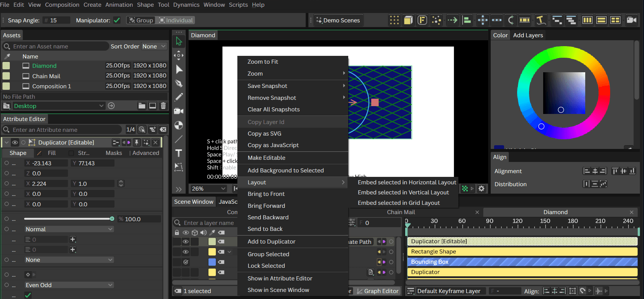Select the Line tool in toolbox
644x299 pixels.
click(x=179, y=139)
